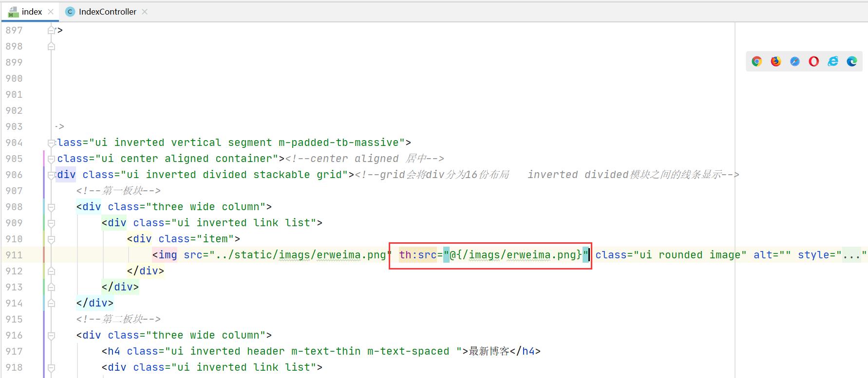Click the grid layout comment on line 906
868x378 pixels.
547,175
